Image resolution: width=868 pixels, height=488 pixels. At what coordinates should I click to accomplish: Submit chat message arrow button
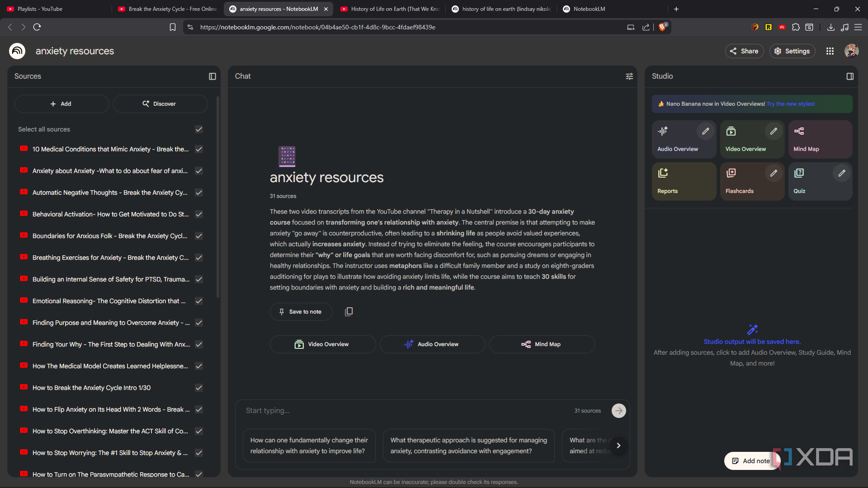coord(618,411)
